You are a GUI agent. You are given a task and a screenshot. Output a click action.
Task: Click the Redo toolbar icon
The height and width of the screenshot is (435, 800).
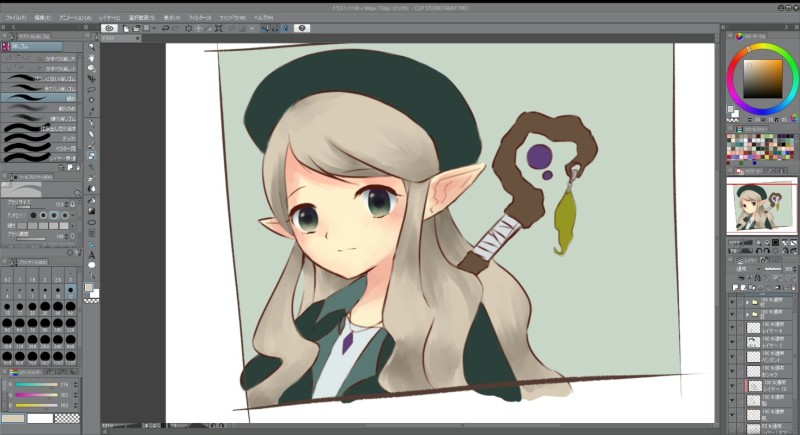click(x=176, y=29)
